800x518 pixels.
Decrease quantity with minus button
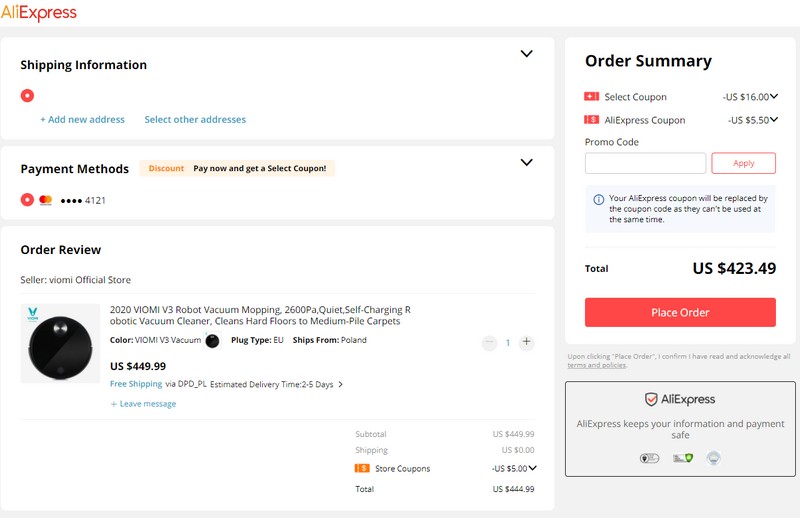click(489, 342)
